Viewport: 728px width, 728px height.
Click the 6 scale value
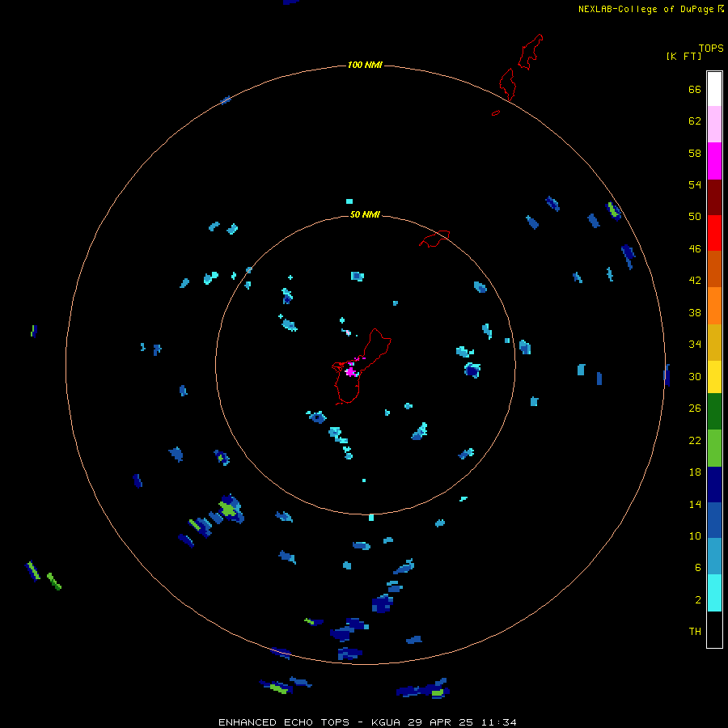click(x=697, y=568)
